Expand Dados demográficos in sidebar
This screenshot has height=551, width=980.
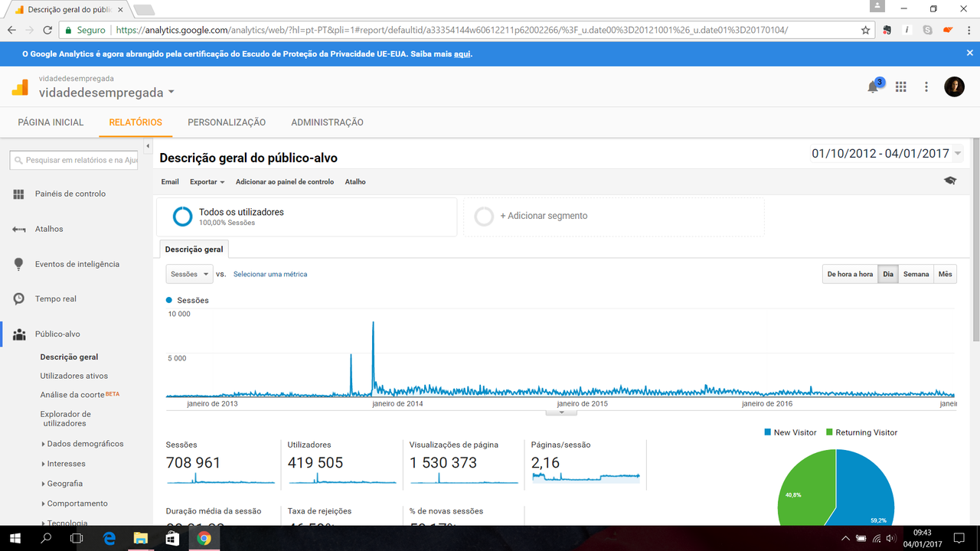coord(84,444)
